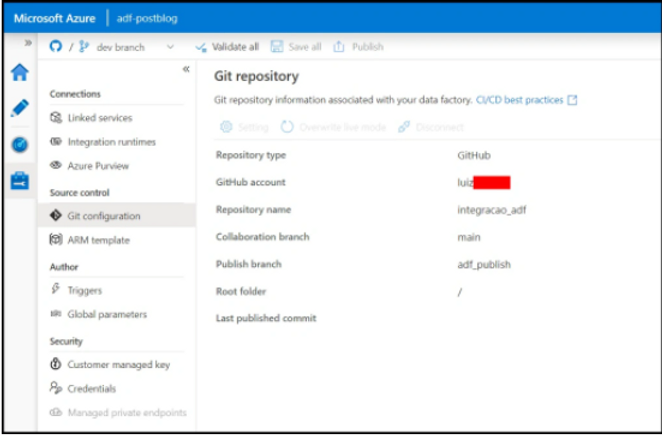The width and height of the screenshot is (662, 436).
Task: Click the ARM template cube icon
Action: [x=56, y=239]
